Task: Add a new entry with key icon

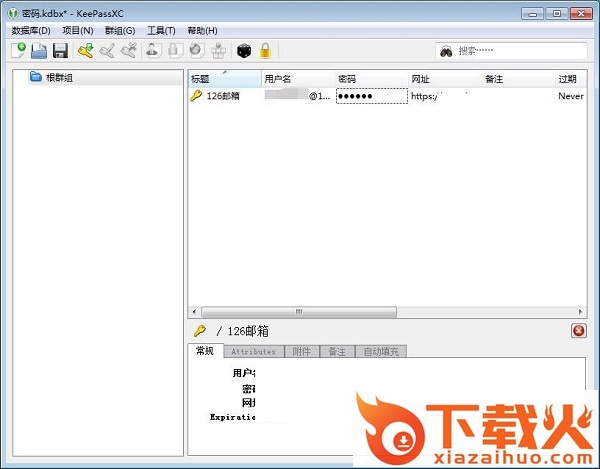Action: (x=86, y=50)
